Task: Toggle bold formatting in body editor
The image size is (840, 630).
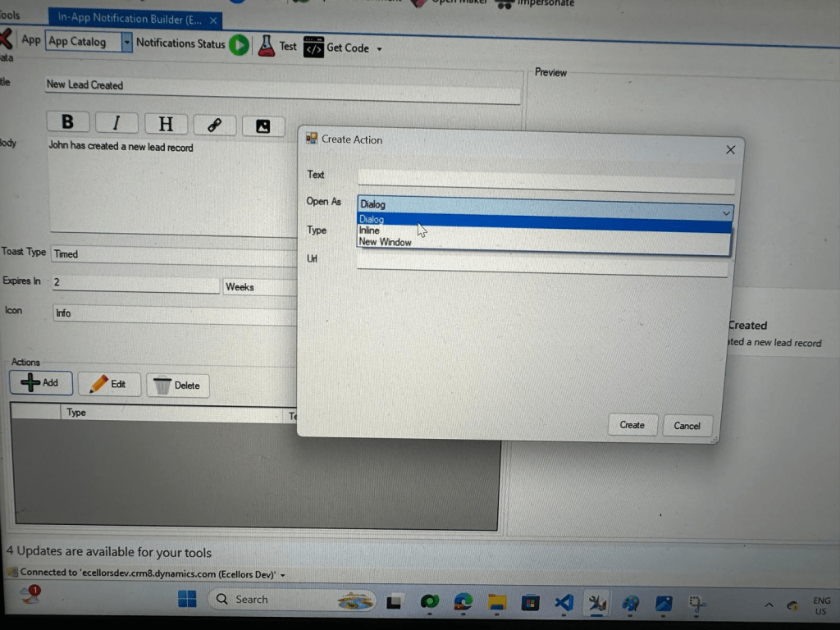Action: pyautogui.click(x=67, y=122)
